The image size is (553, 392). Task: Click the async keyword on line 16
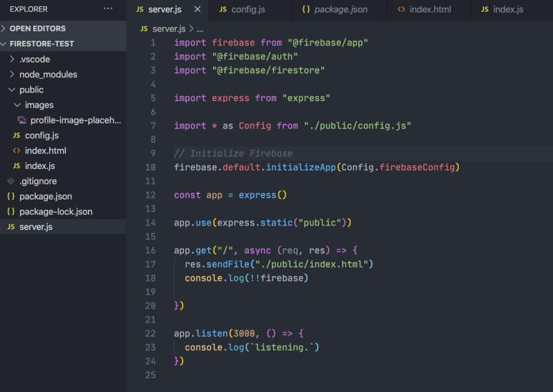[x=258, y=251]
